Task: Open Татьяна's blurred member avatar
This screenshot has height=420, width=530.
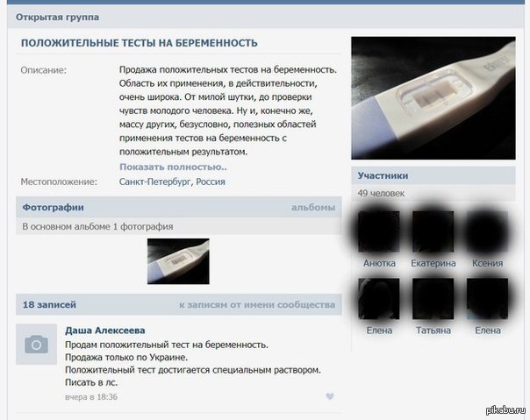Action: 433,300
